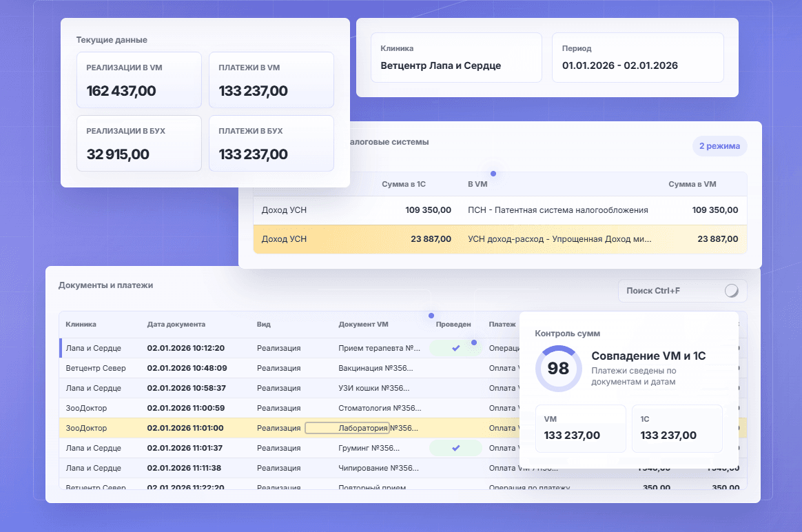Click the search circle icon in Поиск field
802x532 pixels.
coord(732,291)
